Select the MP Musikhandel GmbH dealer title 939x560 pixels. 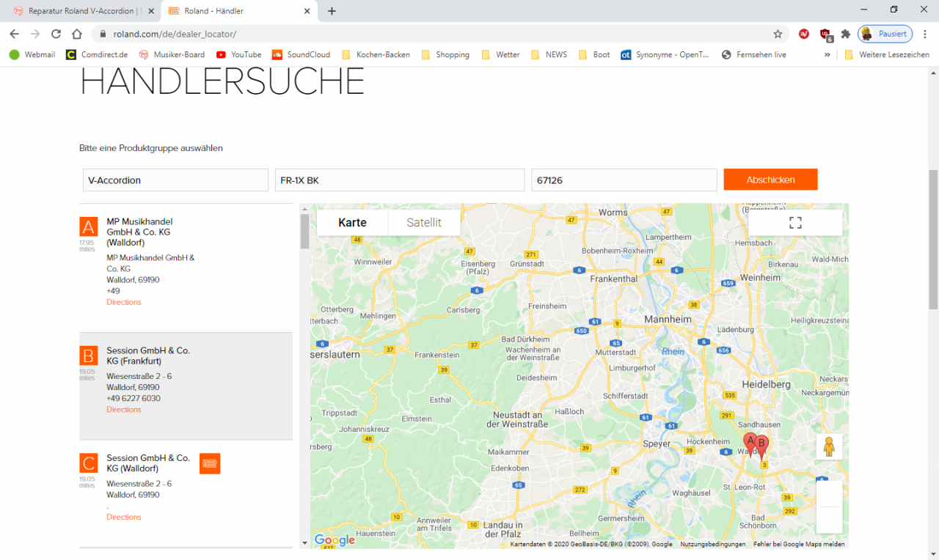coord(139,232)
